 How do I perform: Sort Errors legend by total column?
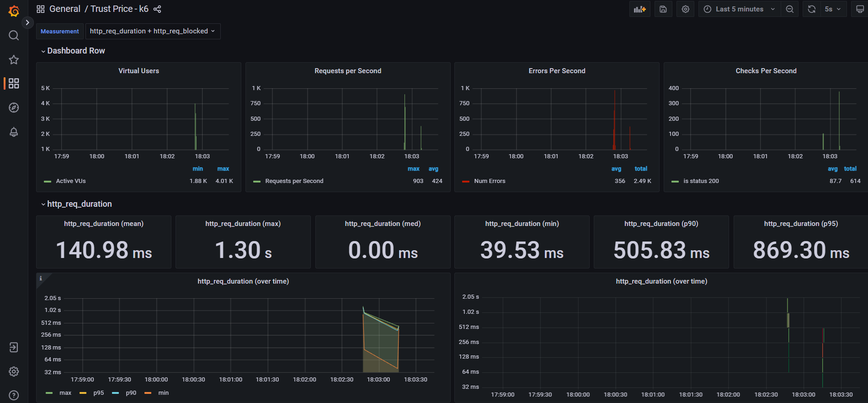pos(641,169)
